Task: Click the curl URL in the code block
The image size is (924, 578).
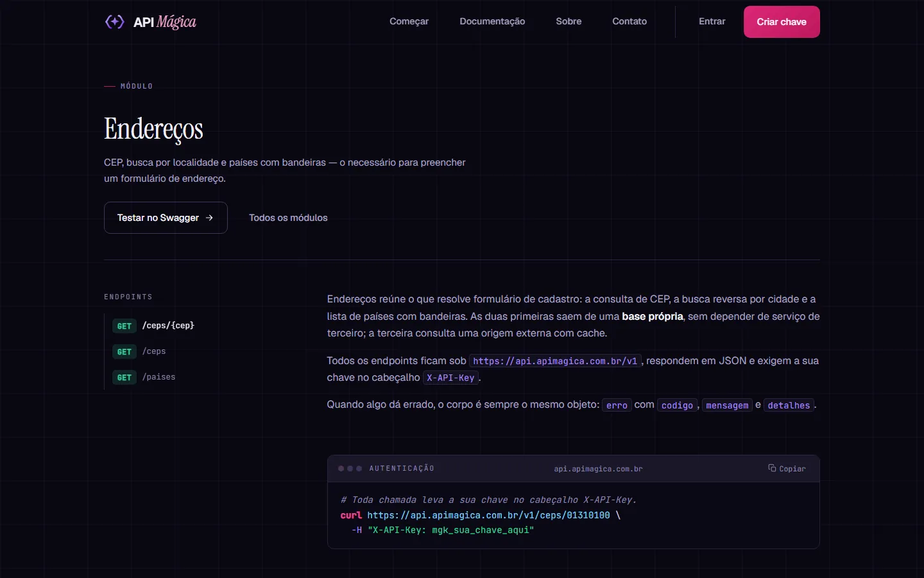Action: tap(488, 515)
